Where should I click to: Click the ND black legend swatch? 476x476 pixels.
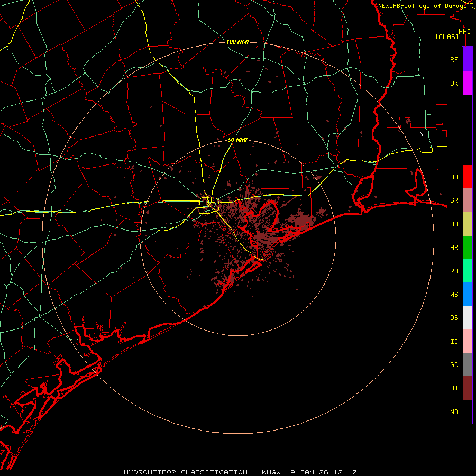pos(467,411)
